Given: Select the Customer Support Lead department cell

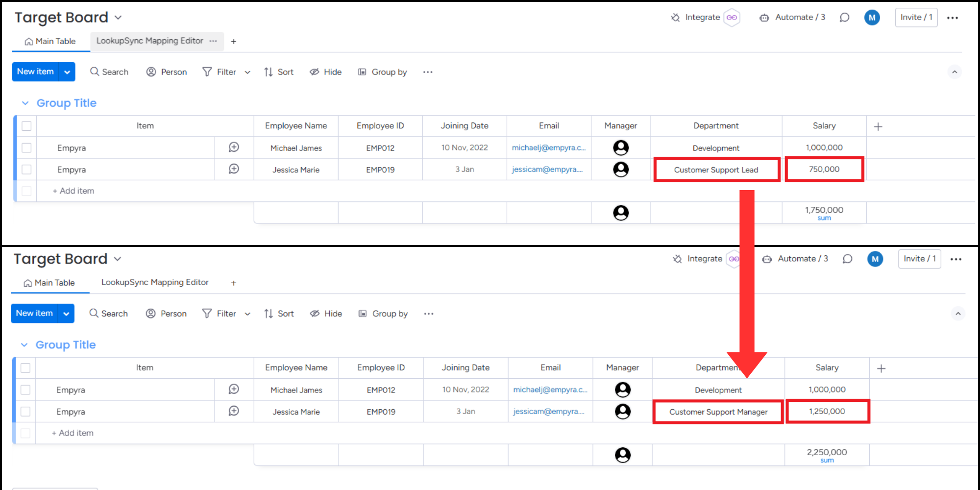Looking at the screenshot, I should coord(716,170).
